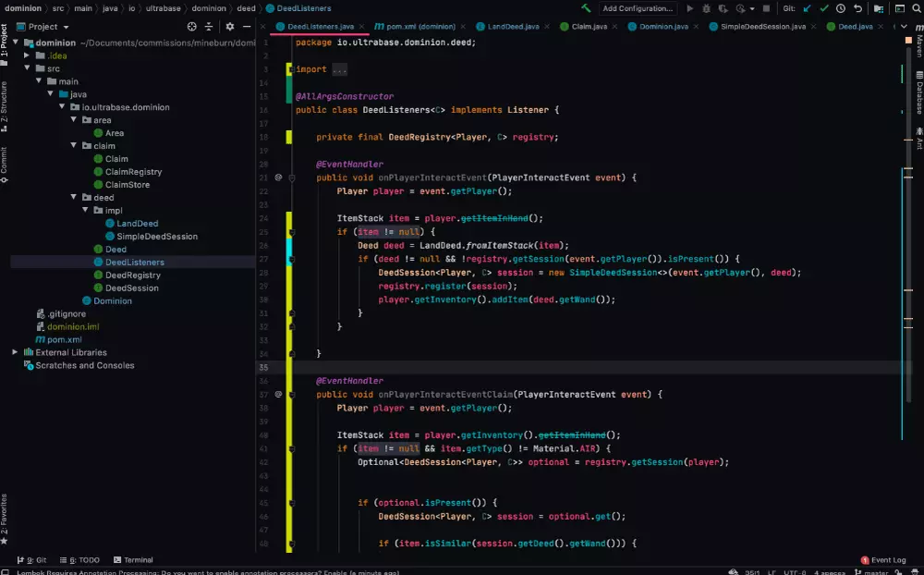The image size is (924, 575).
Task: Open the Ant tool window strip
Action: [x=919, y=140]
